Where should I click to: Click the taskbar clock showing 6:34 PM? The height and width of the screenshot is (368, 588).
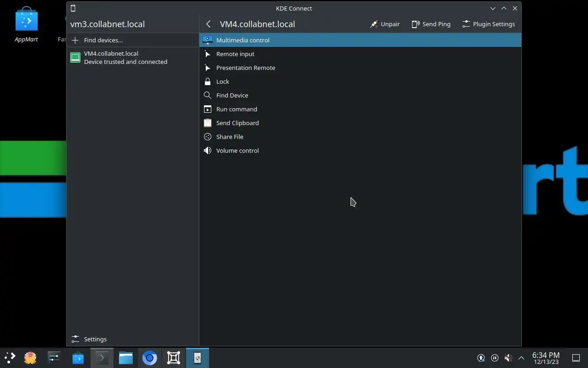click(x=546, y=357)
